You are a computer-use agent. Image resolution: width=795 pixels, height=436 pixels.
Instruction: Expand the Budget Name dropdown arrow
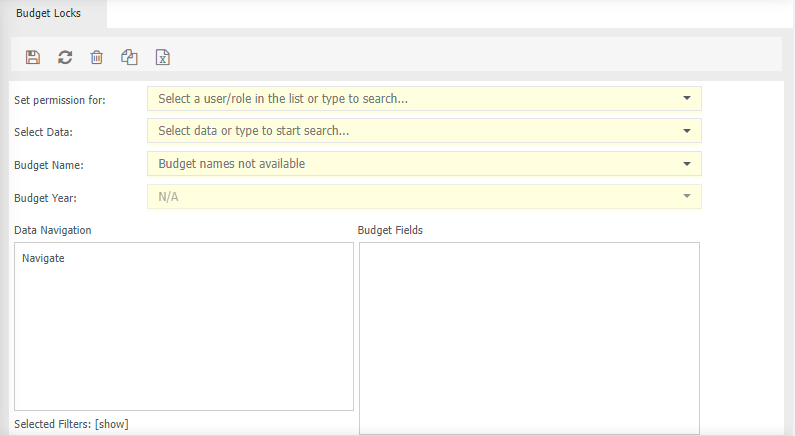[686, 163]
